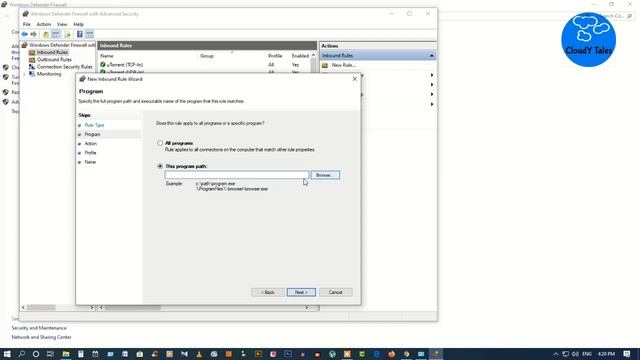Click the Forward arrow toolbar icon
The width and height of the screenshot is (640, 360).
(x=34, y=34)
